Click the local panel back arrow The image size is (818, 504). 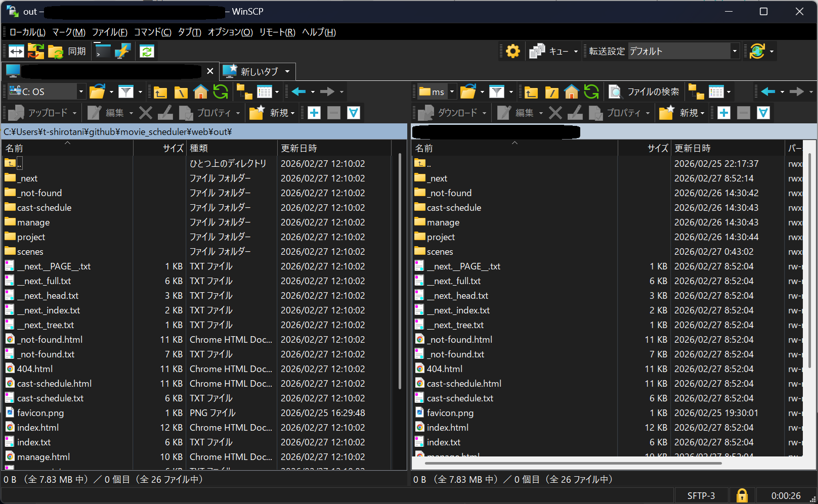coord(298,91)
